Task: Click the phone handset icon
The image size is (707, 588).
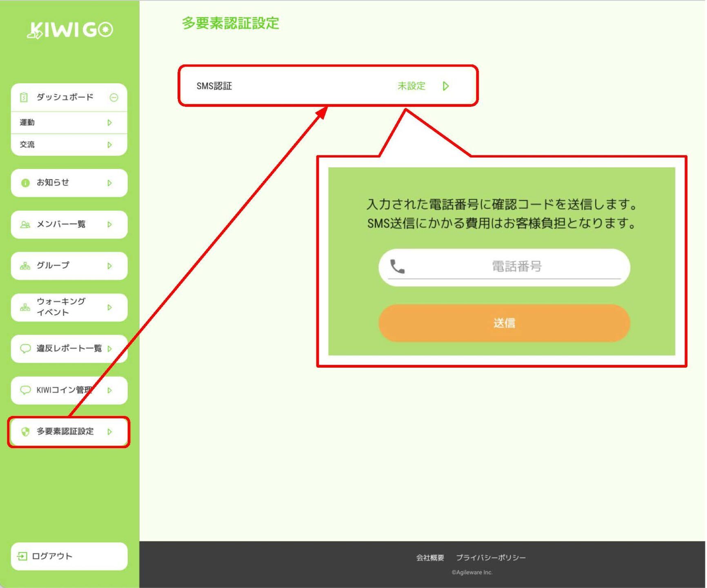Action: [397, 266]
